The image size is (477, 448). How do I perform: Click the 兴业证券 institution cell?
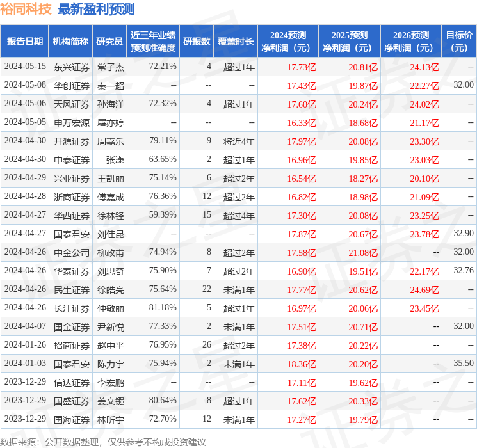point(72,179)
